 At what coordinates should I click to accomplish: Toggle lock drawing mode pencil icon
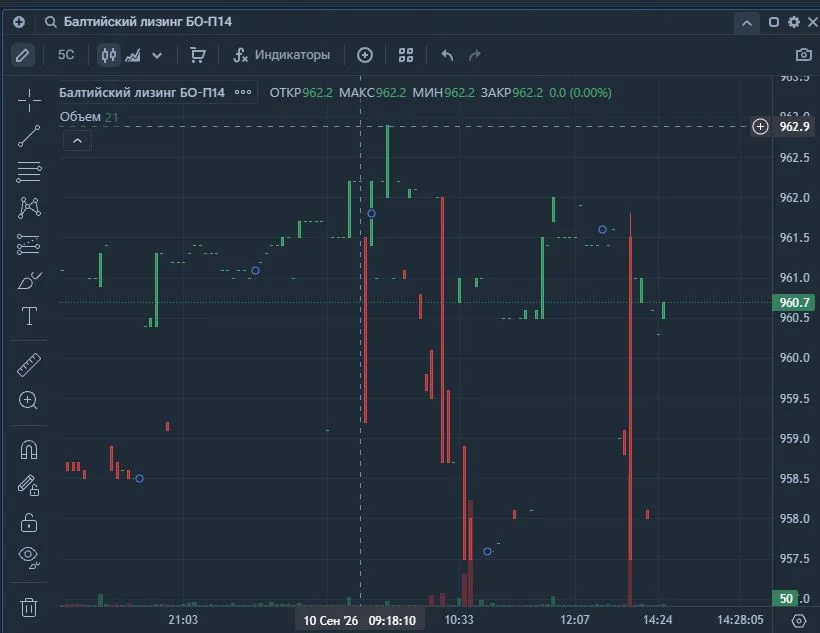(x=29, y=485)
